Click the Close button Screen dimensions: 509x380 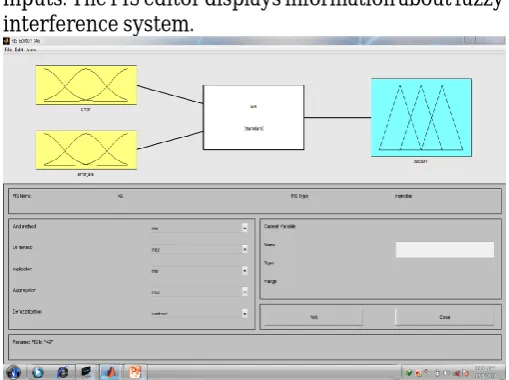(x=445, y=317)
